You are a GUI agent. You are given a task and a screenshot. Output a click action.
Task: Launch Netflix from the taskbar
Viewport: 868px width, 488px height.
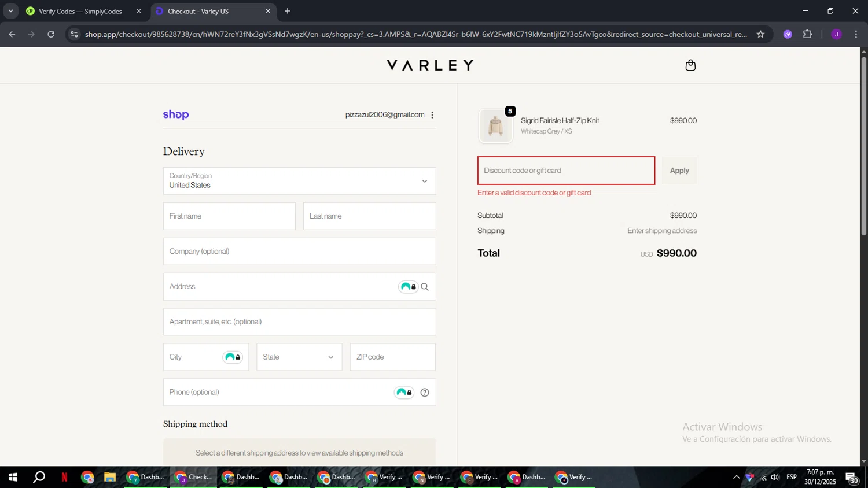point(64,478)
